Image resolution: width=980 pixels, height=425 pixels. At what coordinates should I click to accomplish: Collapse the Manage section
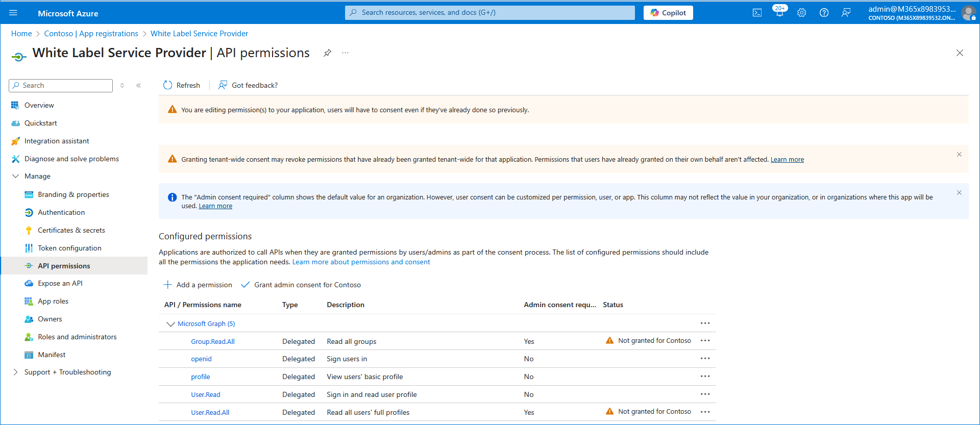pyautogui.click(x=16, y=176)
